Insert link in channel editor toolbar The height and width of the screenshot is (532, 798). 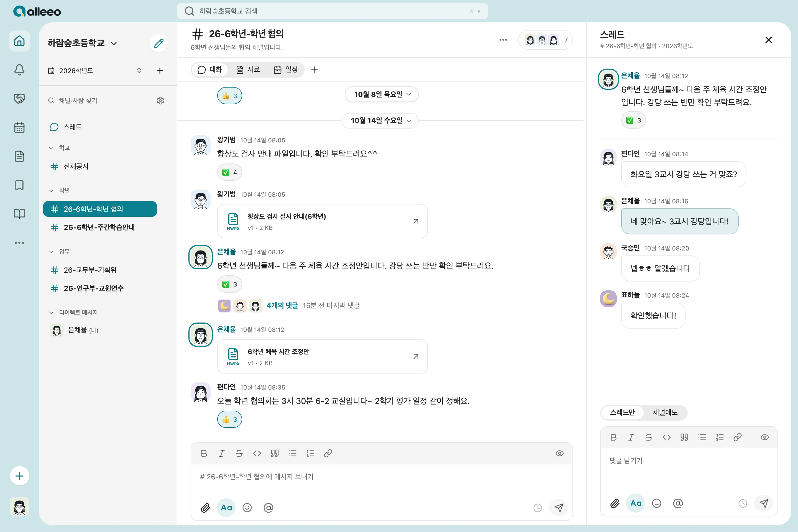click(328, 453)
